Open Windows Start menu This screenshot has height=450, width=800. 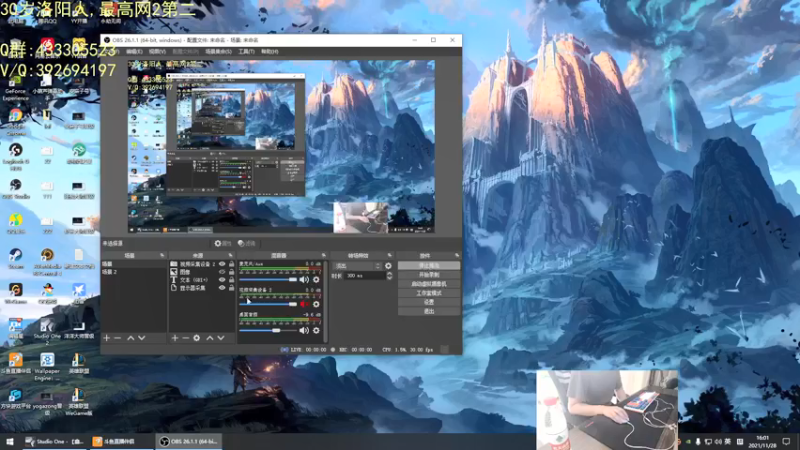pyautogui.click(x=9, y=441)
